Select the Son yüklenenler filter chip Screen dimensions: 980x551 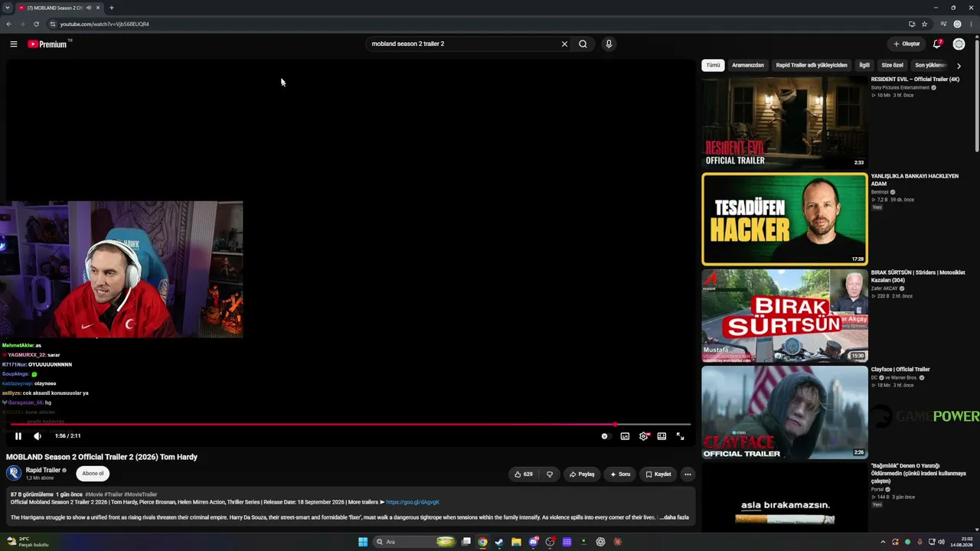931,65
